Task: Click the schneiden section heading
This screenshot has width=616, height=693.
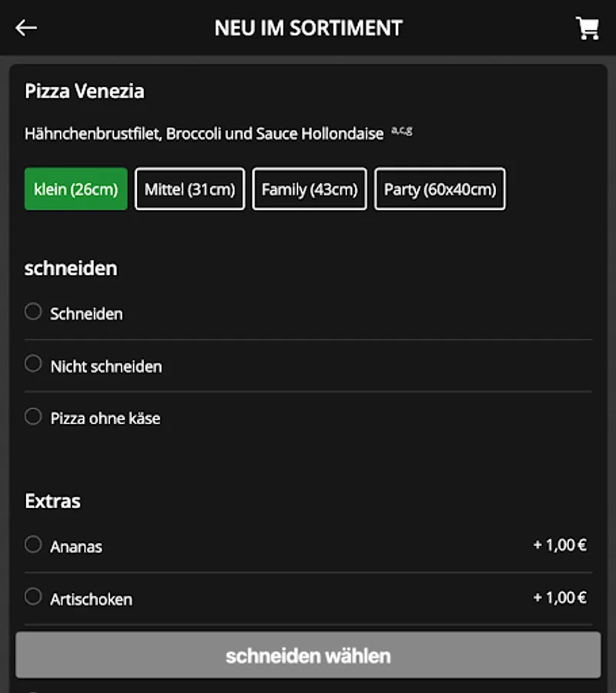Action: click(71, 269)
